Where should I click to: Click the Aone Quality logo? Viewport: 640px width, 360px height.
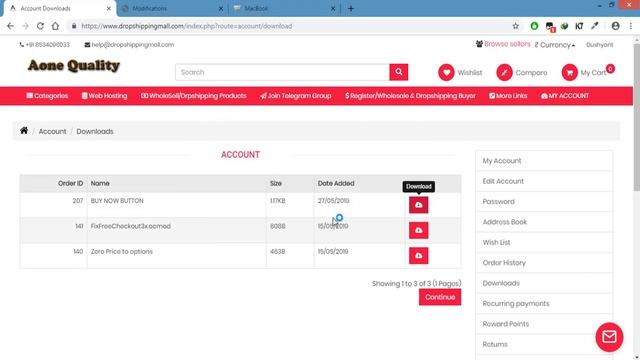click(x=73, y=66)
